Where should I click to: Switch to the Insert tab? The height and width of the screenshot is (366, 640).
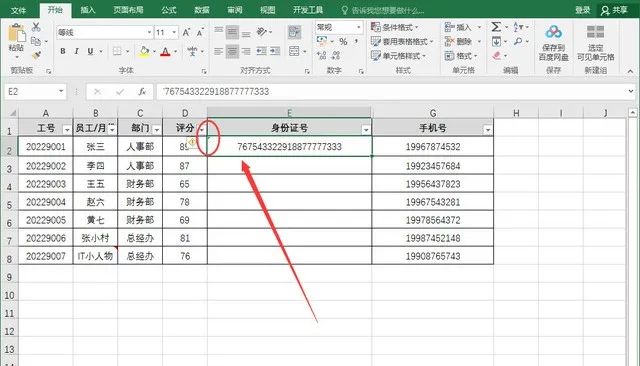click(87, 10)
